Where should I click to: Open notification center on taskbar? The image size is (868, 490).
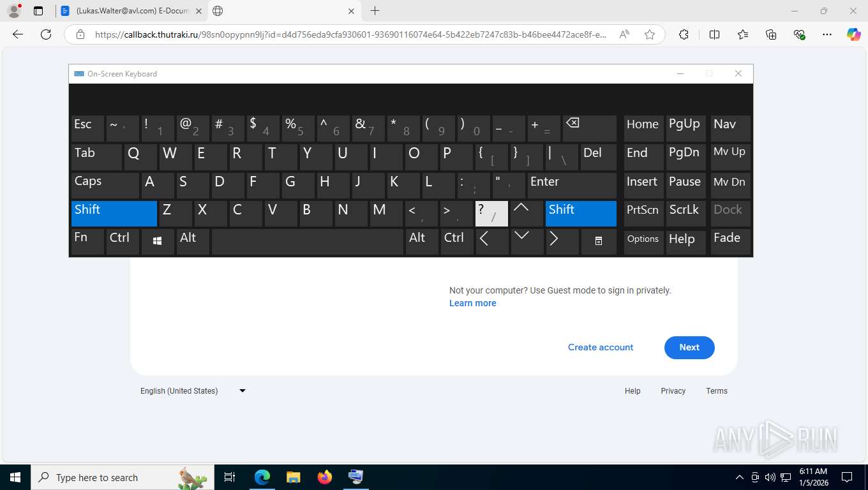coord(847,477)
